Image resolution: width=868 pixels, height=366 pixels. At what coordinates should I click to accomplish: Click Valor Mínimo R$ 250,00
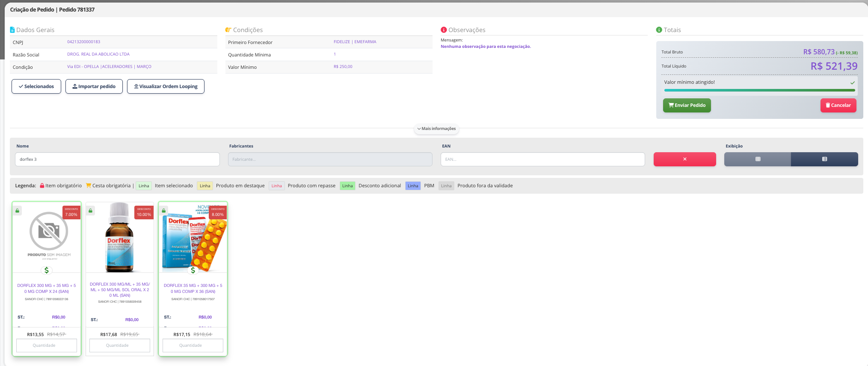[x=343, y=67]
